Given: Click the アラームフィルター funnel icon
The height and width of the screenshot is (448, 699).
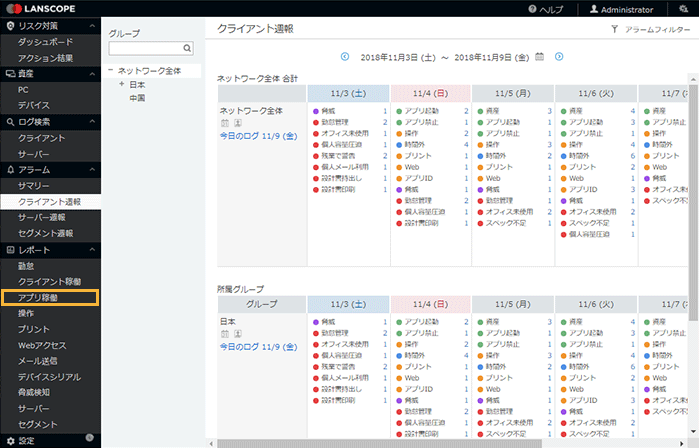Looking at the screenshot, I should coord(614,30).
